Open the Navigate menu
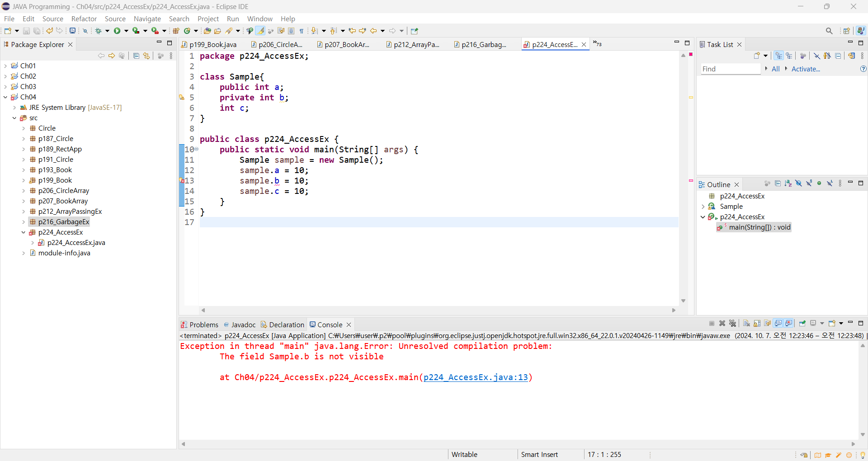This screenshot has height=461, width=868. click(147, 19)
